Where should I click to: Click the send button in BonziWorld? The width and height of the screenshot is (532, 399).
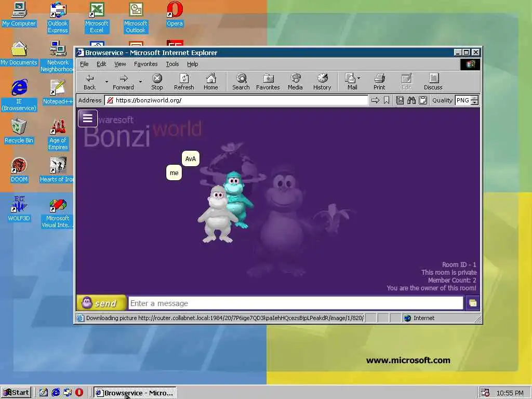(x=101, y=303)
